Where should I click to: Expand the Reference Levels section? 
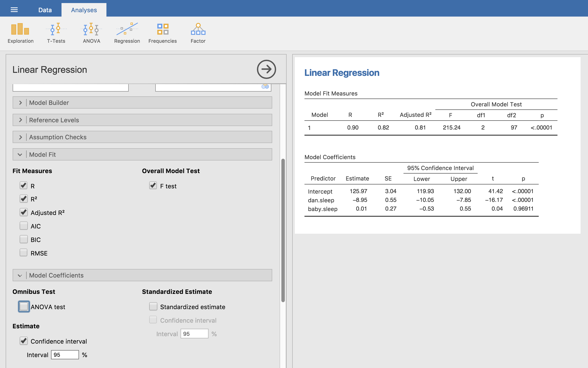tap(143, 119)
